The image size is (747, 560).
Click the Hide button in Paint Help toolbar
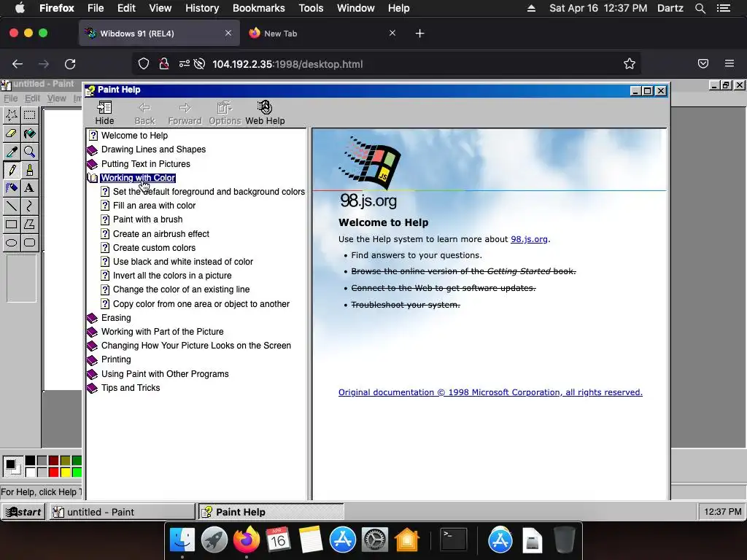coord(104,113)
